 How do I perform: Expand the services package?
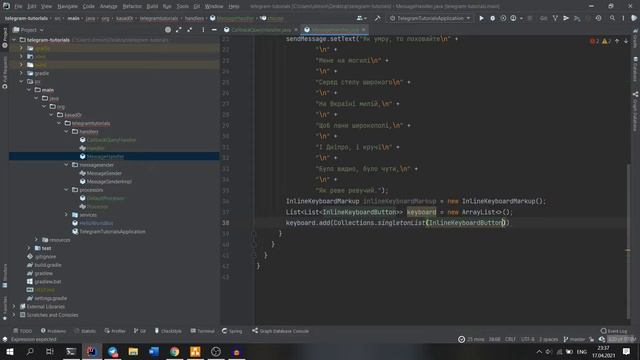pos(67,215)
